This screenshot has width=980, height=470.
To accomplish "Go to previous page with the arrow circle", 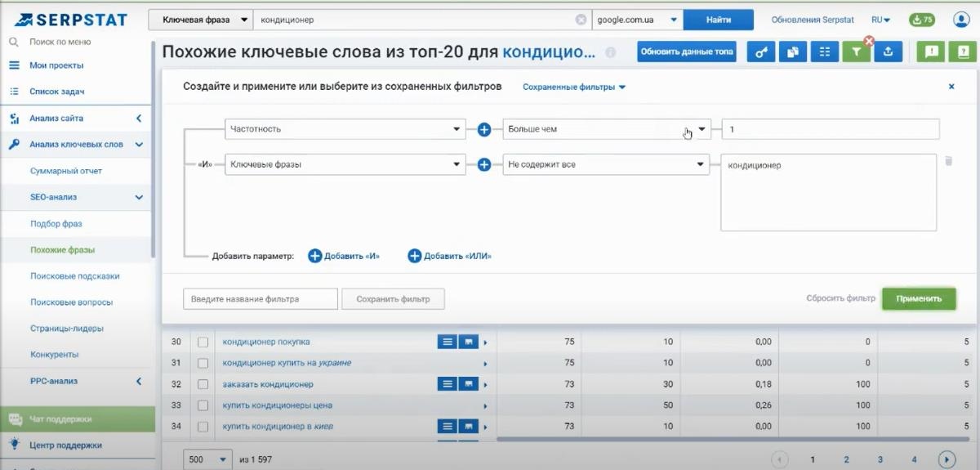I will point(781,459).
